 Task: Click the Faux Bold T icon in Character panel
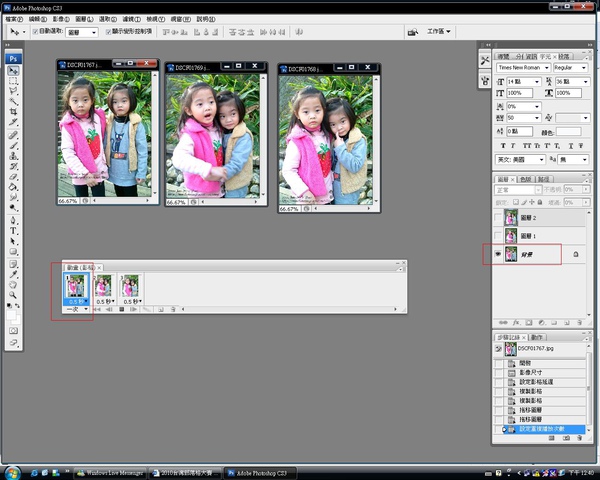pos(503,145)
